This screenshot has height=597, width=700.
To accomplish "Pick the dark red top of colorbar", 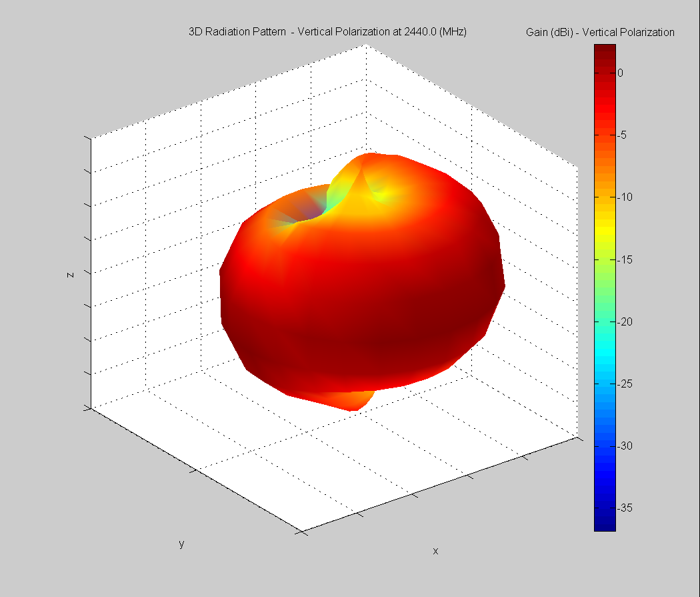I will (605, 50).
